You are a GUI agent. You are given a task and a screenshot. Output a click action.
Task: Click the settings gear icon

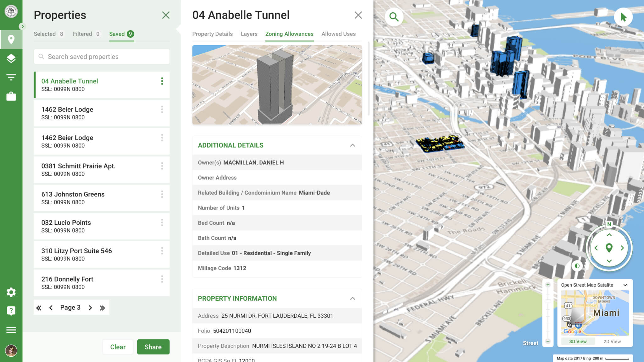click(11, 292)
